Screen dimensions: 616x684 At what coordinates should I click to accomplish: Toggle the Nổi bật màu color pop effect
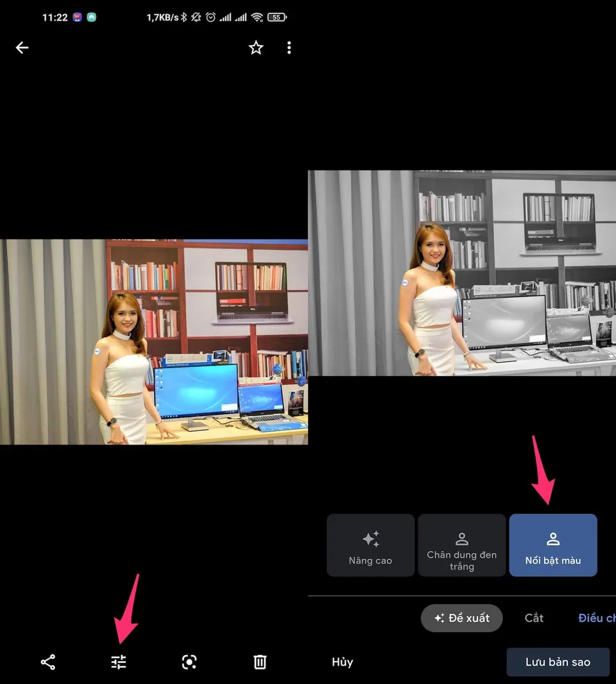[553, 545]
